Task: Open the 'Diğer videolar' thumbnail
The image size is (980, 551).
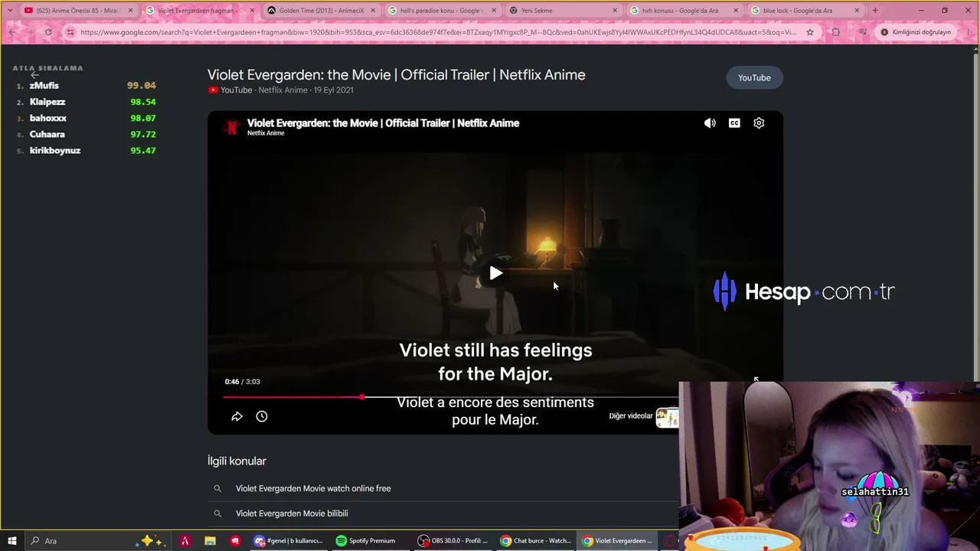Action: (666, 416)
